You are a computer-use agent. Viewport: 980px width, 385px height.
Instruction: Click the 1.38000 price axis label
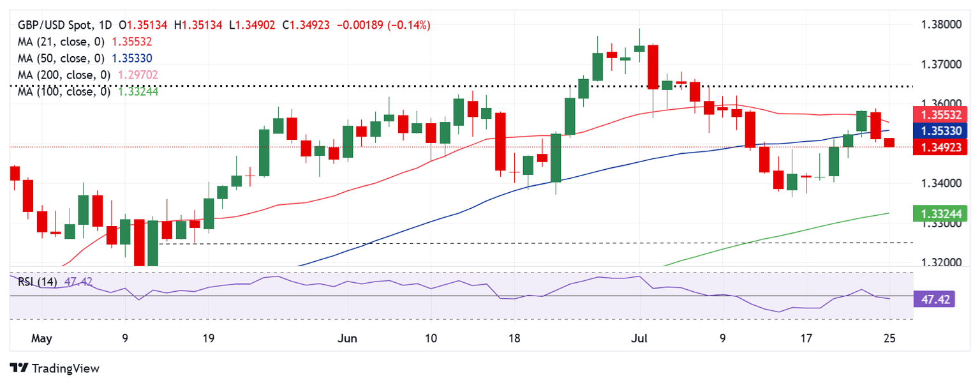pyautogui.click(x=940, y=26)
